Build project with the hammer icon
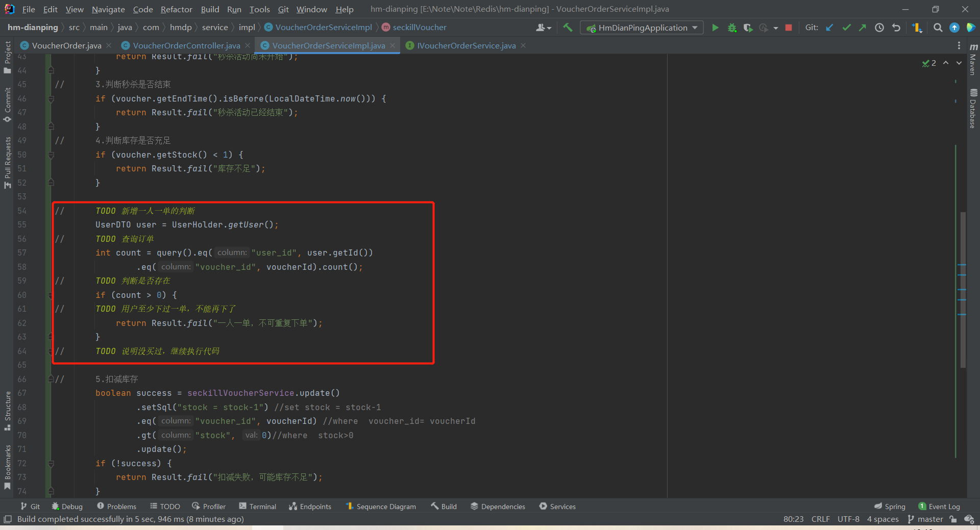Screen dimensions: 980x530 click(x=568, y=28)
